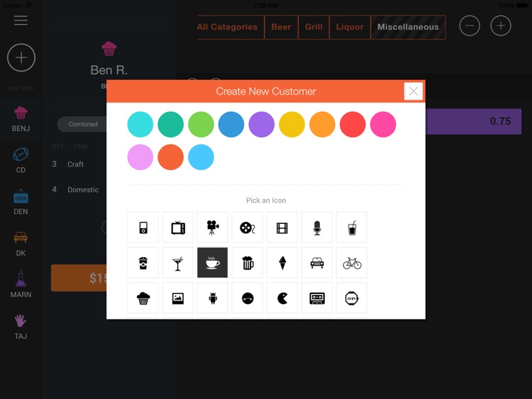This screenshot has height=399, width=532.
Task: Choose the dark blue color swatch
Action: tap(231, 125)
